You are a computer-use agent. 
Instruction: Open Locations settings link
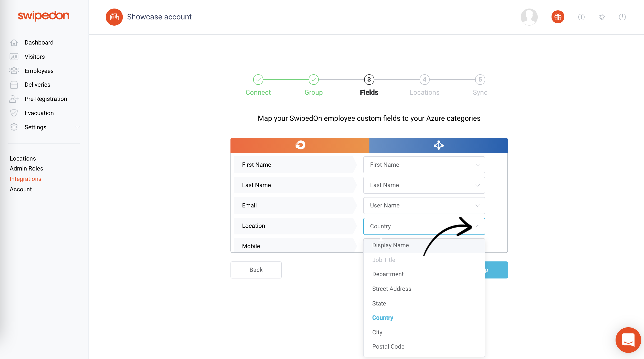point(23,158)
